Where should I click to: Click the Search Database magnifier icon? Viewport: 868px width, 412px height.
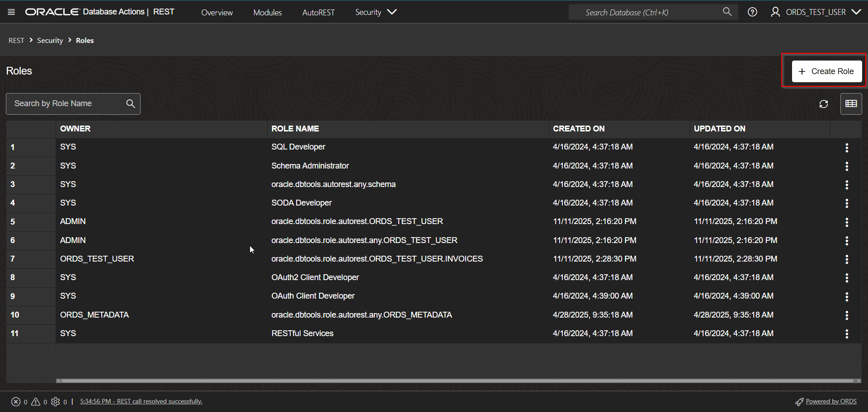click(727, 12)
